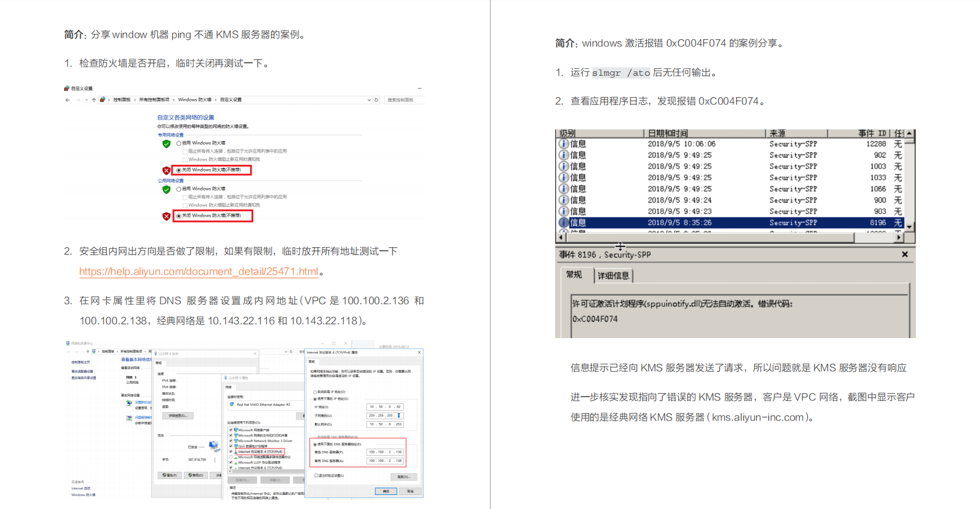This screenshot has width=980, height=509.
Task: Click 控制面板 breadcrumb in firewall window
Action: pos(121,100)
